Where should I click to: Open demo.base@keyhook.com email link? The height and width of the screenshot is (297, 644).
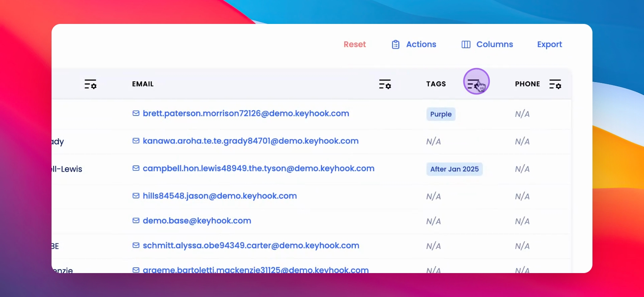point(197,221)
